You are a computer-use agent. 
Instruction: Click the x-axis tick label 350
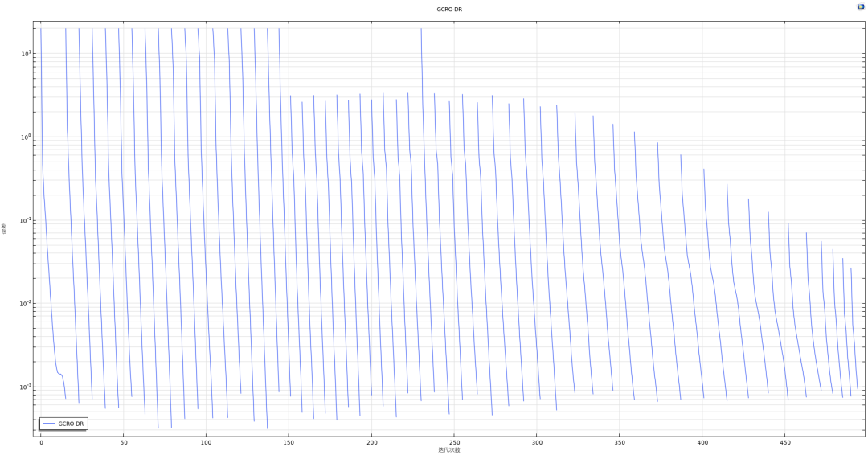click(x=620, y=443)
